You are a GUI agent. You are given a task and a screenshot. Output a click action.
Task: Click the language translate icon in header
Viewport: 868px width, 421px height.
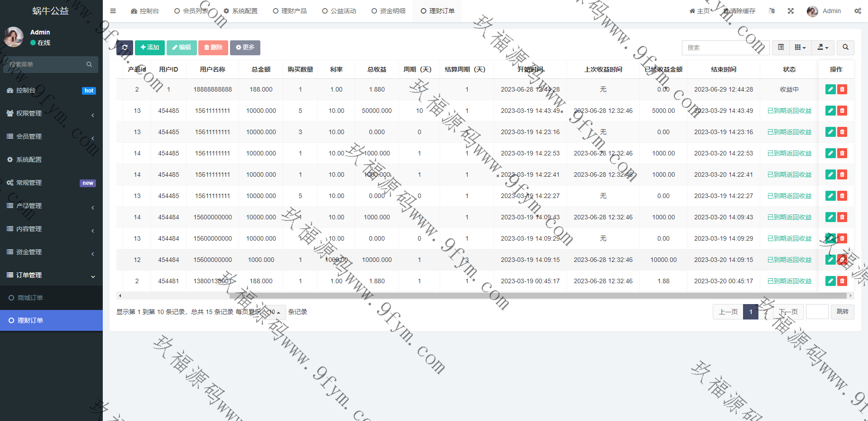(x=772, y=11)
